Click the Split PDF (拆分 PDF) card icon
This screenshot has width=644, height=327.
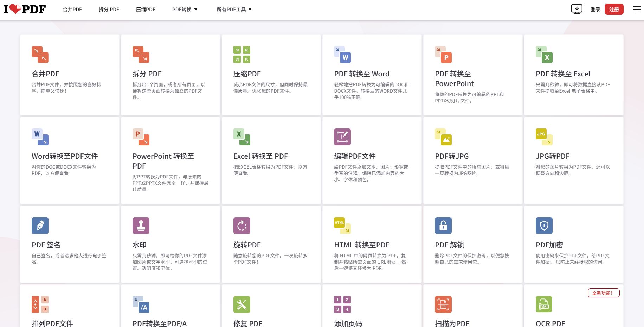tap(141, 55)
